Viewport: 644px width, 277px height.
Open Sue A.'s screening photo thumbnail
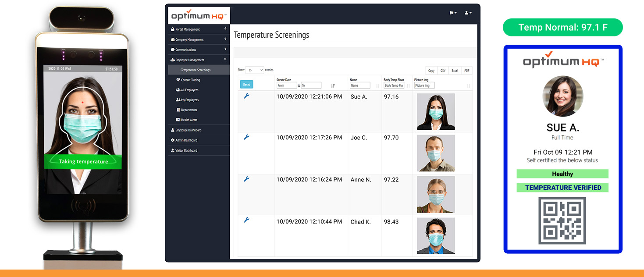tap(436, 112)
